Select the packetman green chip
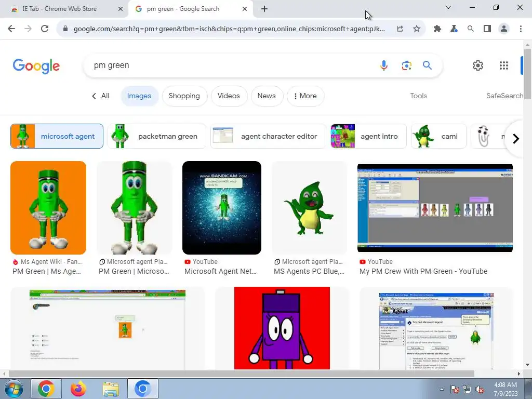The image size is (532, 399). point(157,137)
